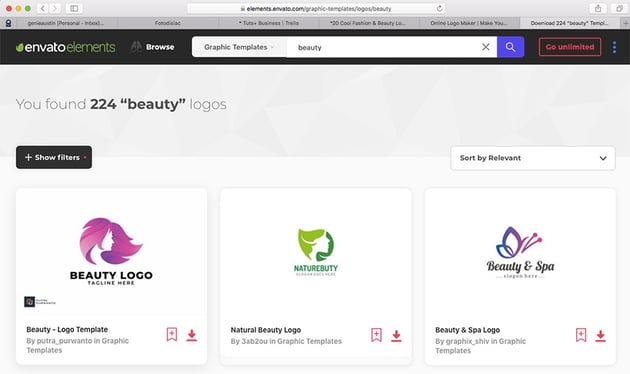Open the Beauty Logo pink hair thumbnail
Viewport: 630px width, 374px height.
pyautogui.click(x=111, y=251)
